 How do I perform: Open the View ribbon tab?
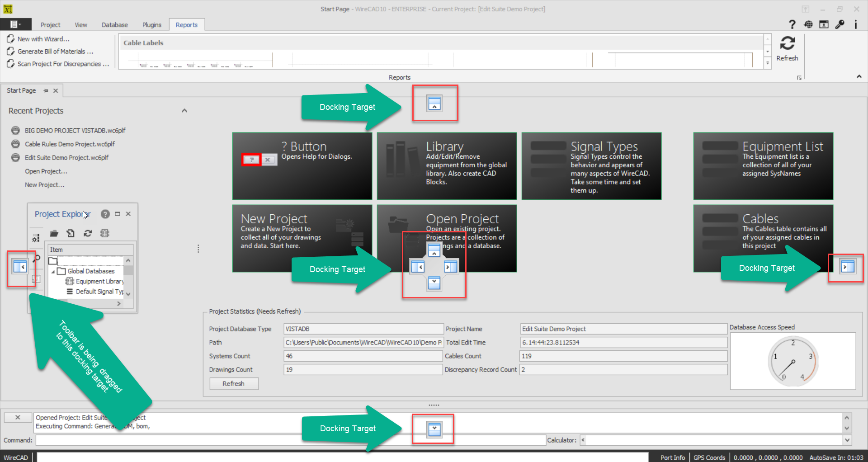(81, 25)
